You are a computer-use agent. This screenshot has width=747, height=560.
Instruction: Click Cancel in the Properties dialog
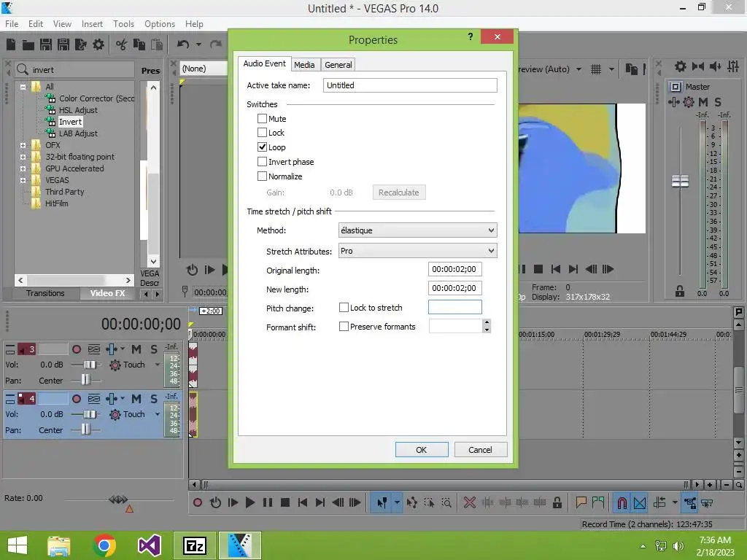click(480, 449)
